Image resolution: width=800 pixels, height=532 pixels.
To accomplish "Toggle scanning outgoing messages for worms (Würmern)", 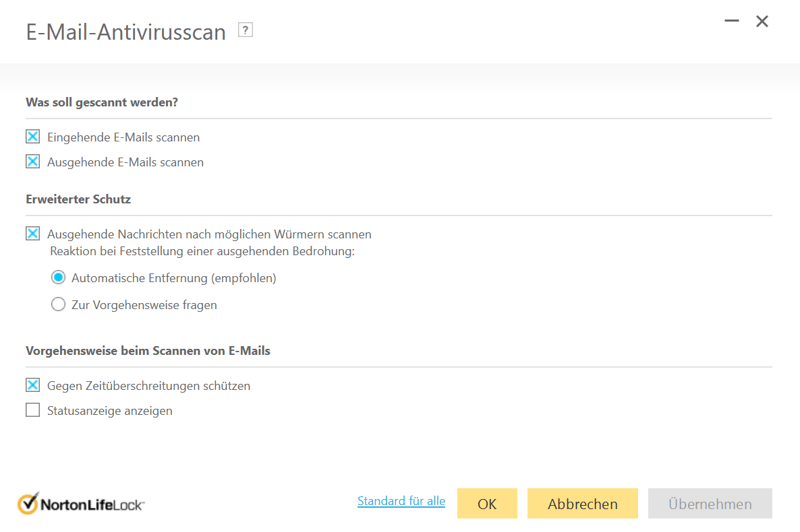I will click(33, 234).
